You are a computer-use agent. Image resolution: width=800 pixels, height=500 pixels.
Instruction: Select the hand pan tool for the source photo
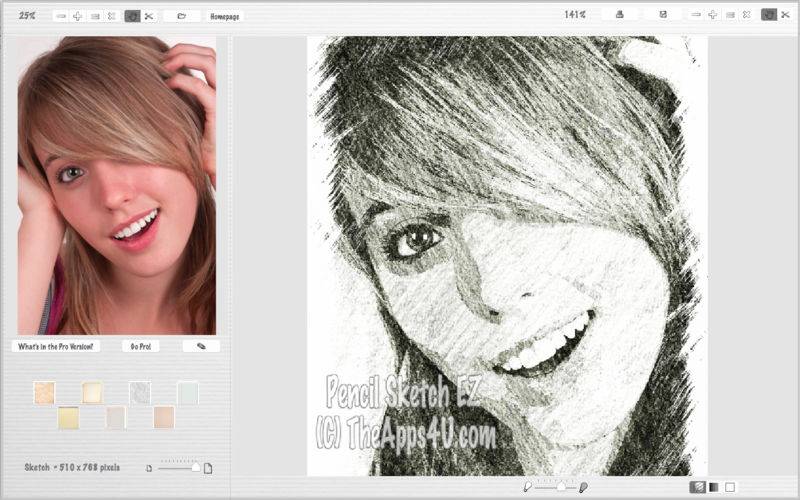click(x=132, y=16)
